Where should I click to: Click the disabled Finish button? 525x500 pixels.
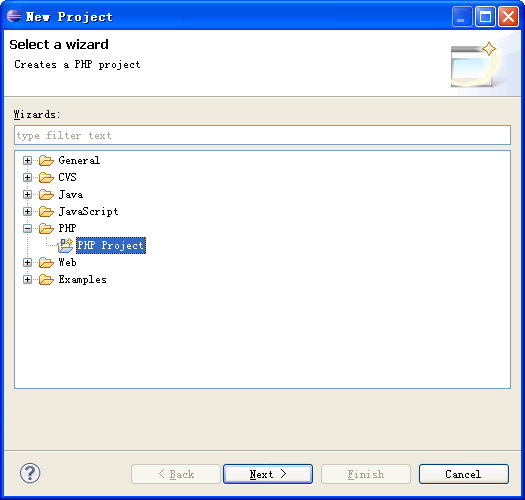click(x=366, y=474)
